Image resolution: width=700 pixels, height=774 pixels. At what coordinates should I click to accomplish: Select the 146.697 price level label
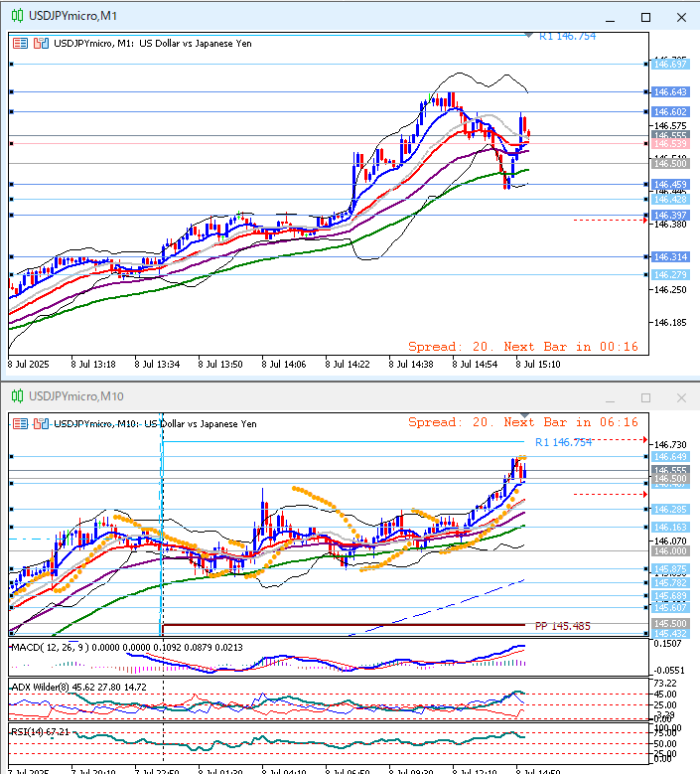coord(670,65)
